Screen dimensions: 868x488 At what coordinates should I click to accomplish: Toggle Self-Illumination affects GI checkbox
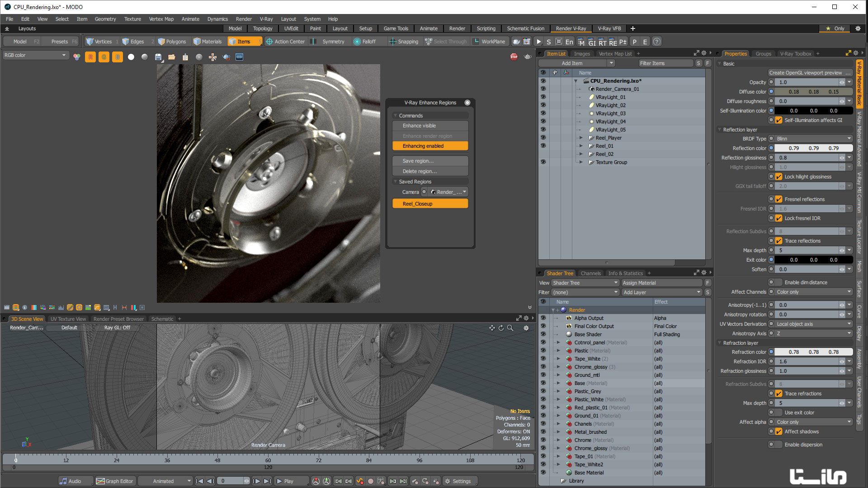[x=779, y=120]
